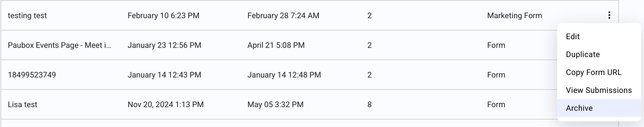Click the May 05 3:32 PM timestamp
Viewport: 644px width, 127px height.
275,105
